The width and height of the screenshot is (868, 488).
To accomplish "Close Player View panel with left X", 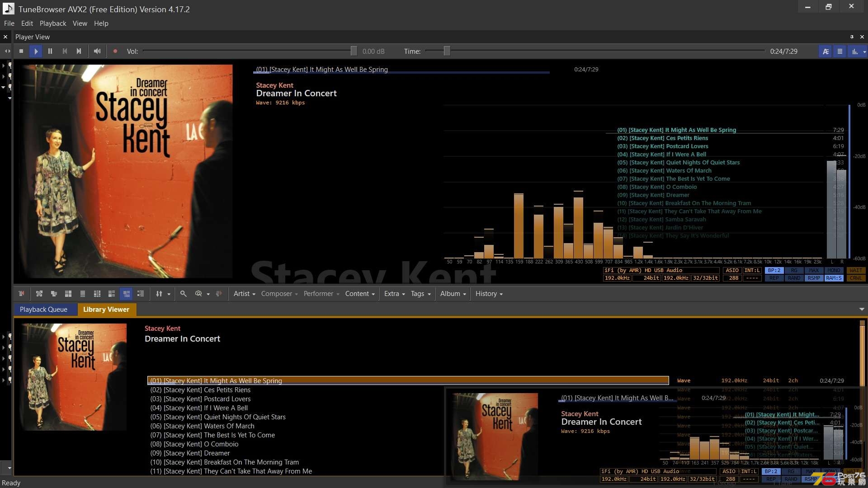I will 5,37.
